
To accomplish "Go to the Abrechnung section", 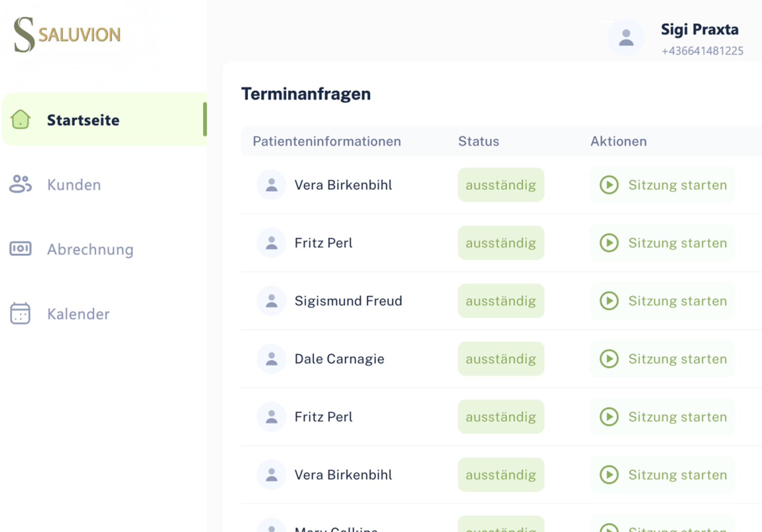I will coord(90,249).
